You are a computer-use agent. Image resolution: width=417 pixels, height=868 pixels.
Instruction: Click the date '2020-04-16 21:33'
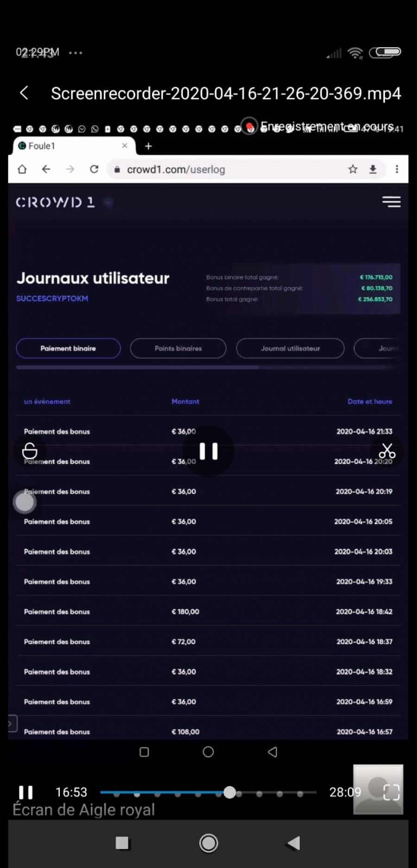point(365,431)
